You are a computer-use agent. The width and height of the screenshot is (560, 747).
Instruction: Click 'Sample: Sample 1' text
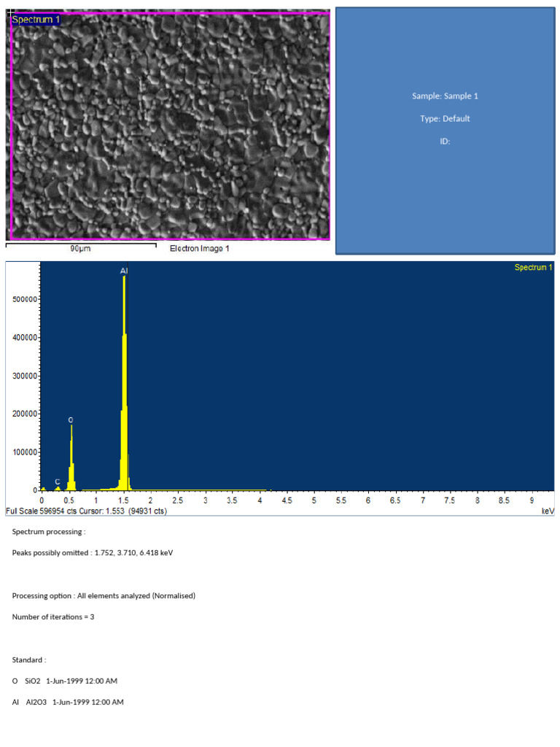(445, 96)
